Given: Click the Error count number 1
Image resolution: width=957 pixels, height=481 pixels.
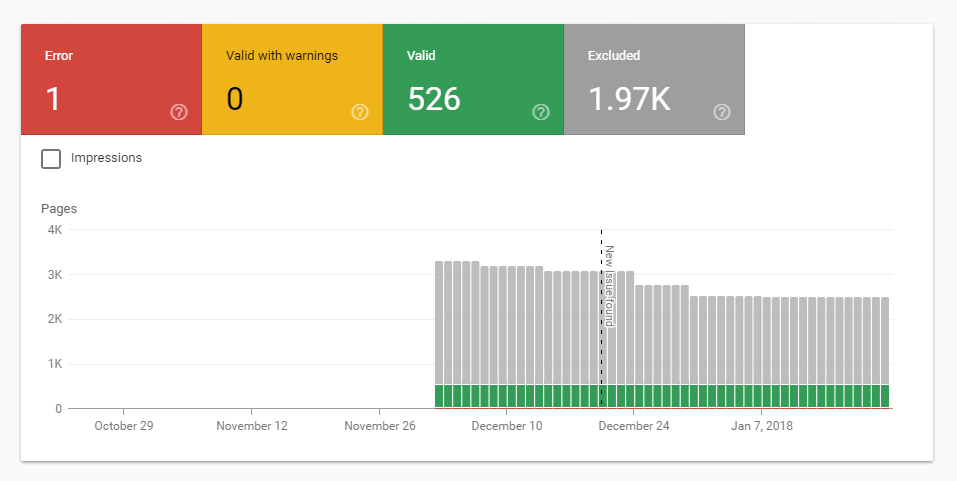Looking at the screenshot, I should point(52,99).
